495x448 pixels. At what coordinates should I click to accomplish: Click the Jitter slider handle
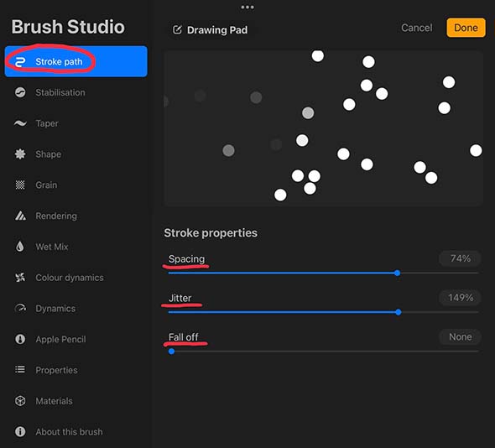tap(399, 312)
